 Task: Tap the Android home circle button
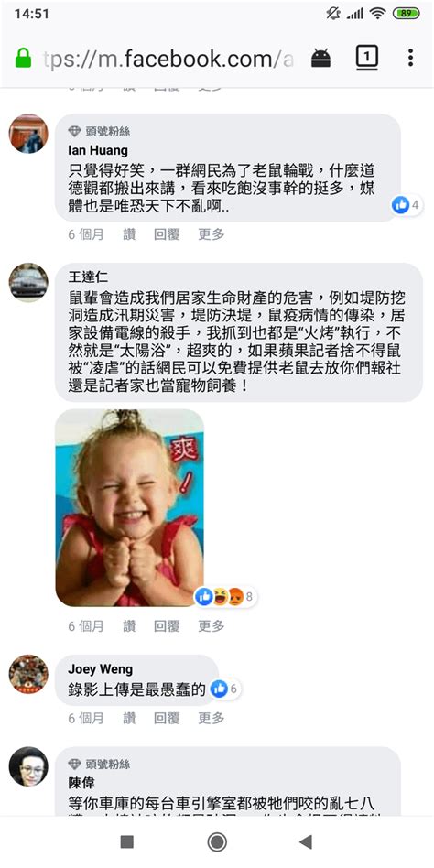pos(217,842)
